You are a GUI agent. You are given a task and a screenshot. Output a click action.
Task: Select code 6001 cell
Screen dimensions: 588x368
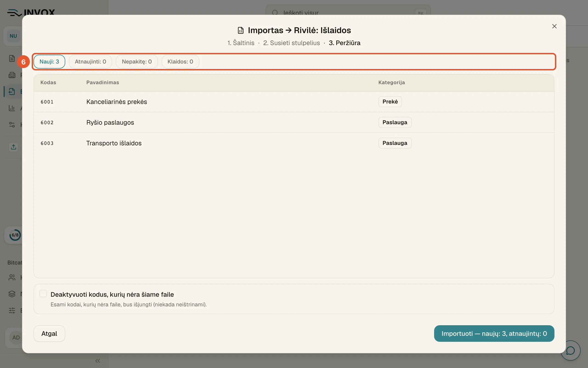point(47,102)
